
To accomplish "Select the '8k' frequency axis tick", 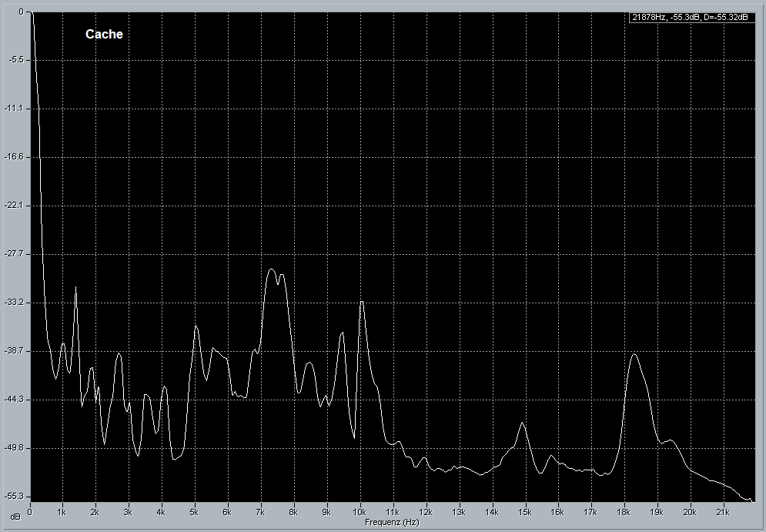I will coord(293,513).
